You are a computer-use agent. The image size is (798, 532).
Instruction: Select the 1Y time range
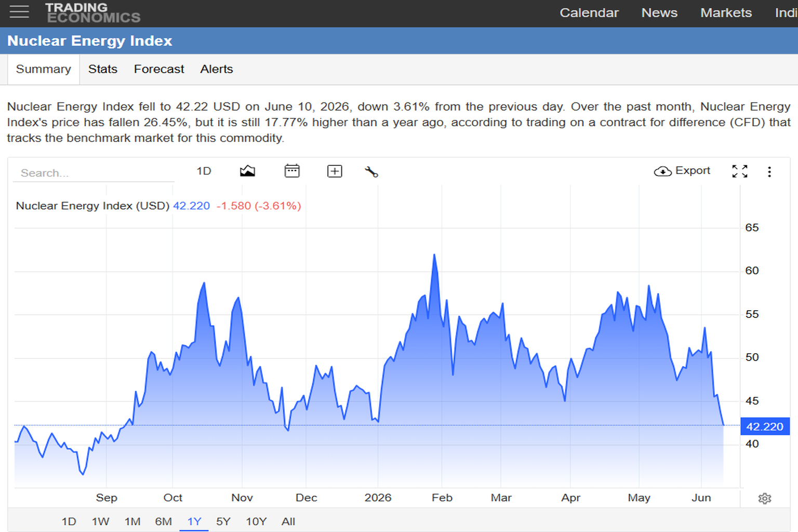(x=194, y=522)
